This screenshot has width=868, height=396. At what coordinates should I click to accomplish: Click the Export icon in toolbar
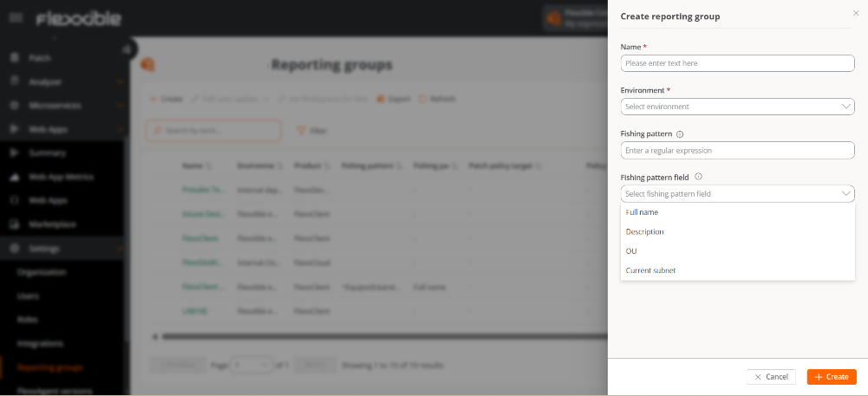pos(381,99)
